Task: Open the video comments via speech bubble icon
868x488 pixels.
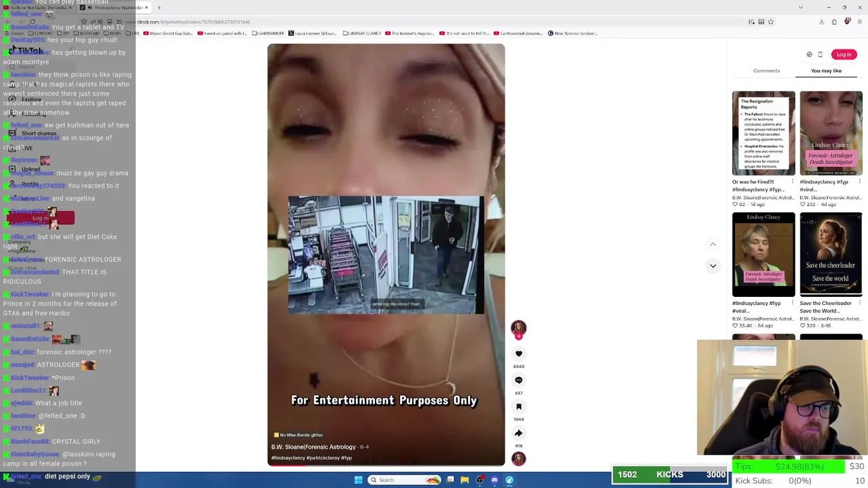Action: pyautogui.click(x=519, y=380)
